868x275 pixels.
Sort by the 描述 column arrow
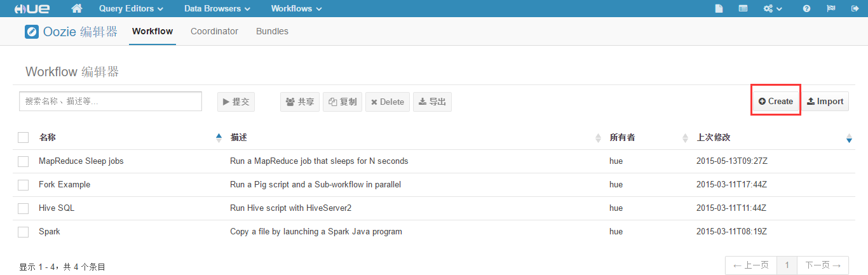click(598, 138)
